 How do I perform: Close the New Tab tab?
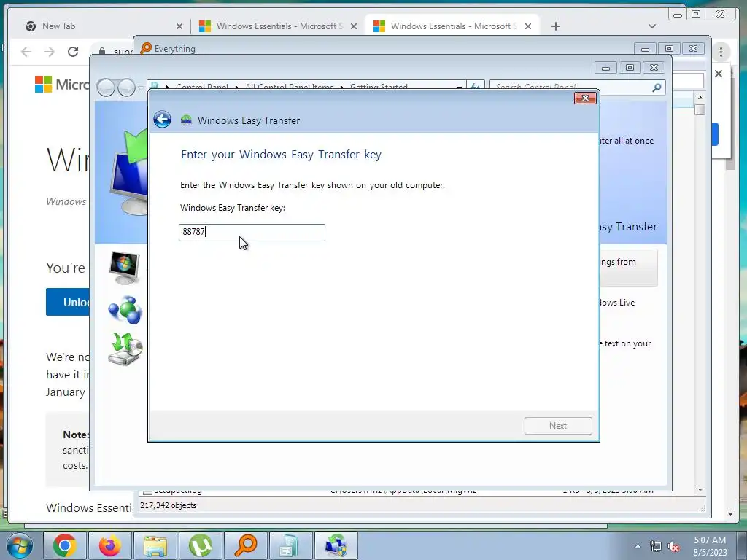pyautogui.click(x=179, y=27)
